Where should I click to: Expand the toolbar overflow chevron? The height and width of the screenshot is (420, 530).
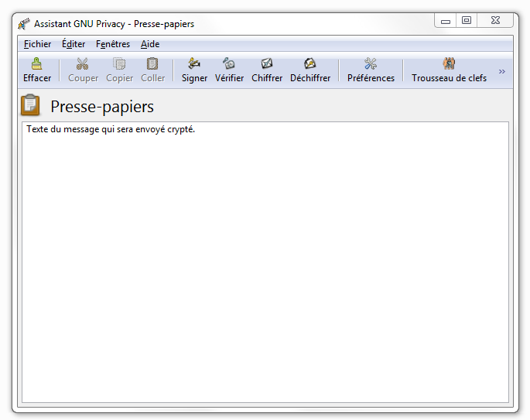tap(502, 71)
